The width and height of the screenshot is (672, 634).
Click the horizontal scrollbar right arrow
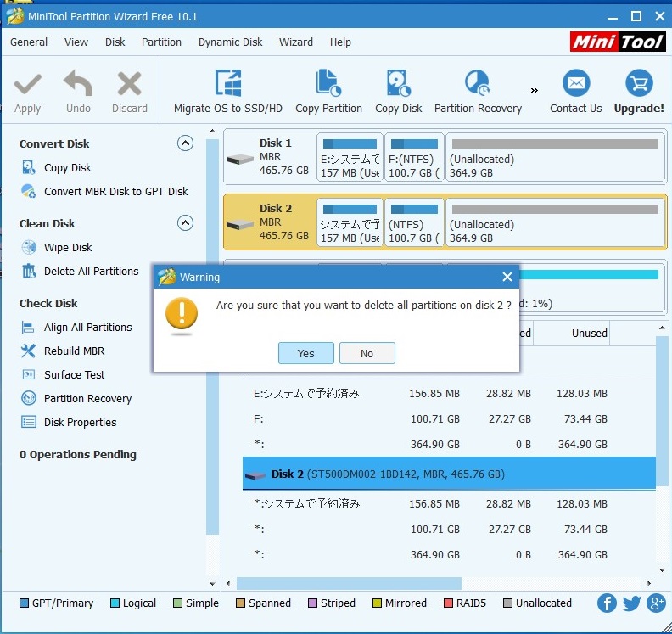(649, 583)
